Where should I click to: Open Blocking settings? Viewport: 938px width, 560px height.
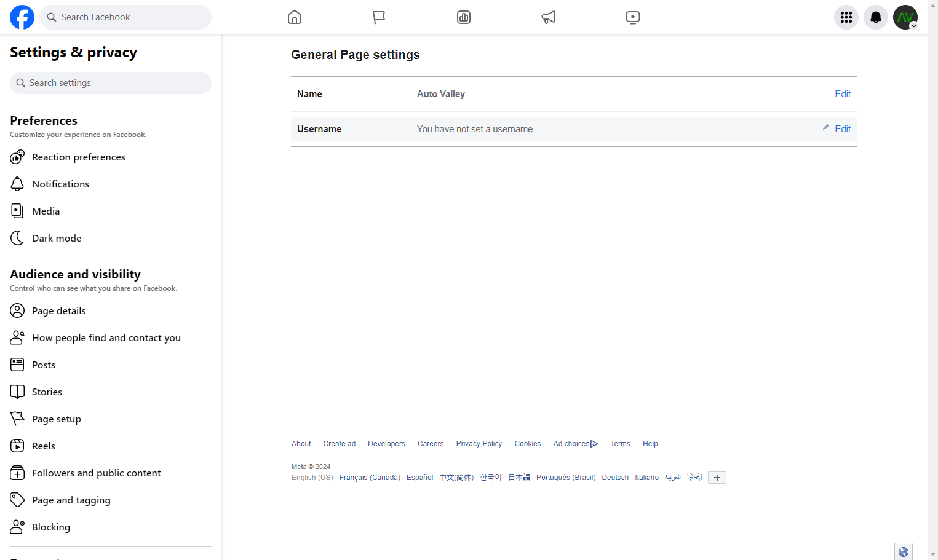[111, 527]
